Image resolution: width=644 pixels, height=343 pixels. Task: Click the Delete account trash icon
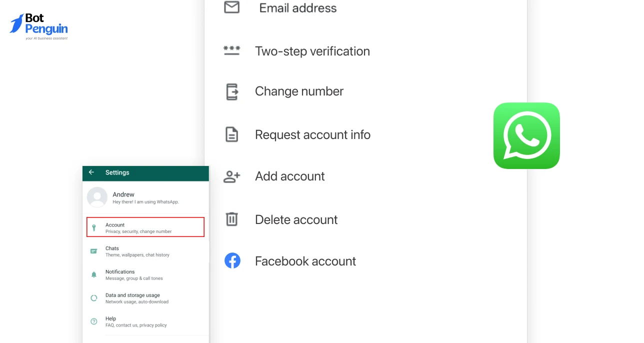pyautogui.click(x=231, y=219)
